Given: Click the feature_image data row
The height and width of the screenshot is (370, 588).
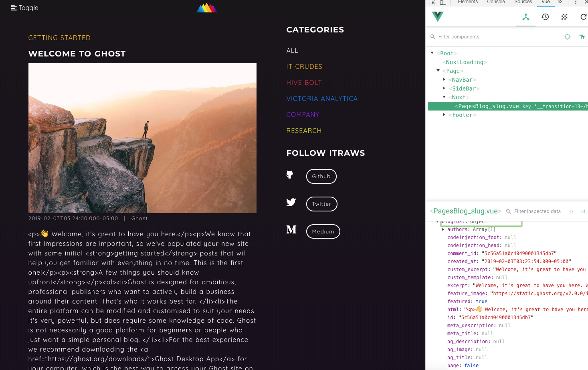Looking at the screenshot, I should coord(517,294).
